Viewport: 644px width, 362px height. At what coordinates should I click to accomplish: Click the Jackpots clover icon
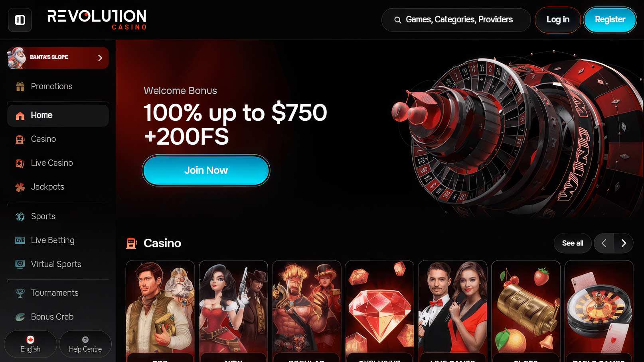point(20,187)
